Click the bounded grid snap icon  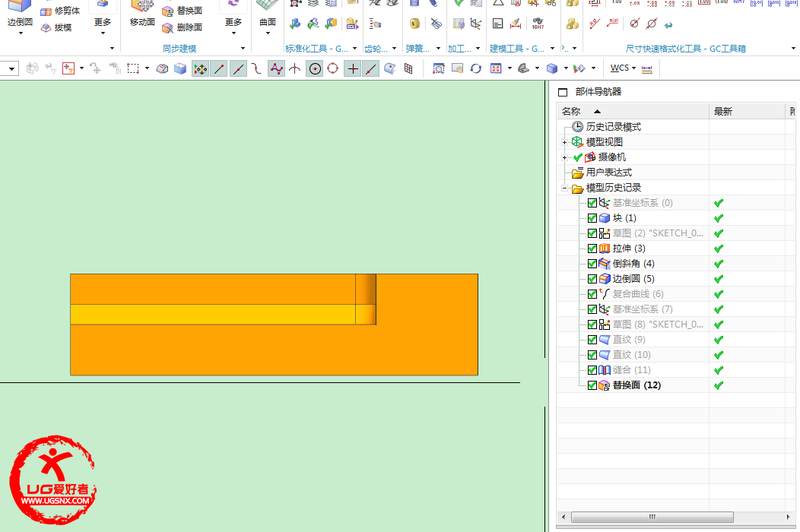[408, 68]
